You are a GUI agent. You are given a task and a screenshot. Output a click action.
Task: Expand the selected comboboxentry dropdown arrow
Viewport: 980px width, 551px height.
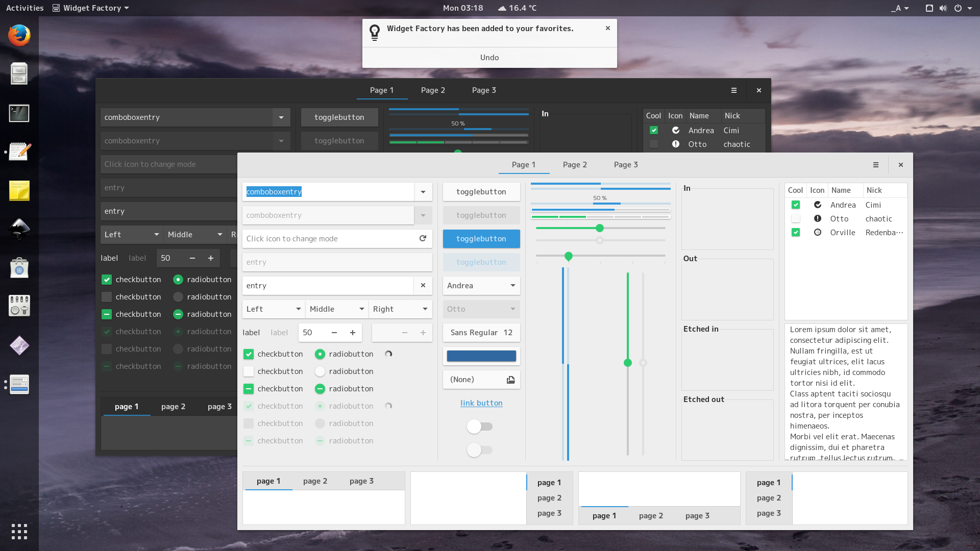[423, 192]
